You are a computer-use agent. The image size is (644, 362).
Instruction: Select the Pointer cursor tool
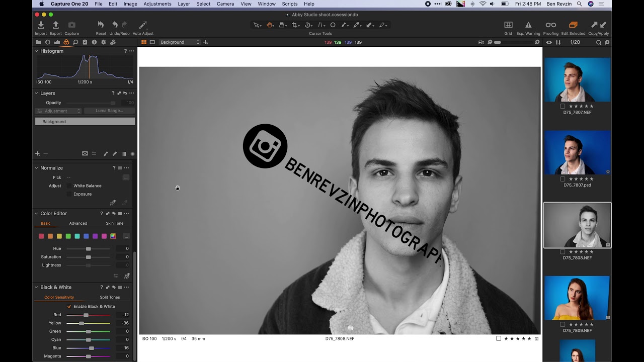(256, 25)
